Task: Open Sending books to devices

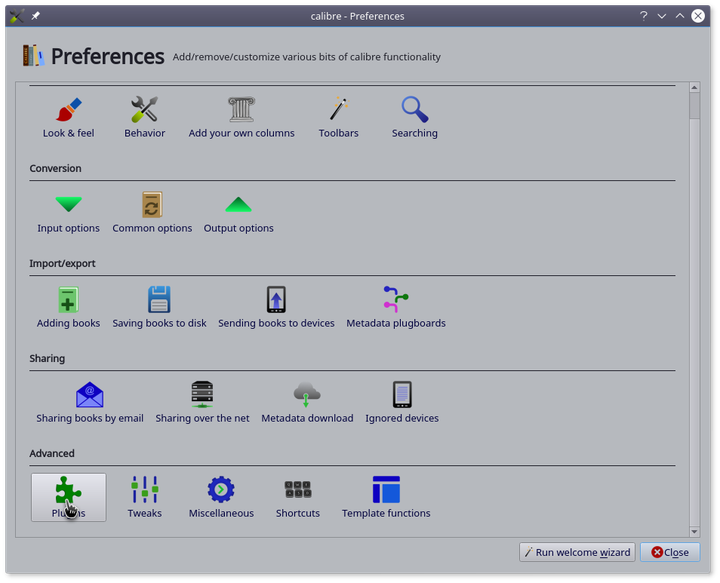Action: (x=276, y=307)
